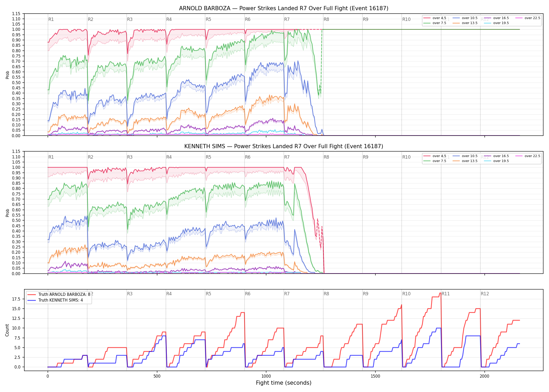The image size is (549, 392).
Task: Select 'over 22.5' in Sims chart legend
Action: coord(528,156)
